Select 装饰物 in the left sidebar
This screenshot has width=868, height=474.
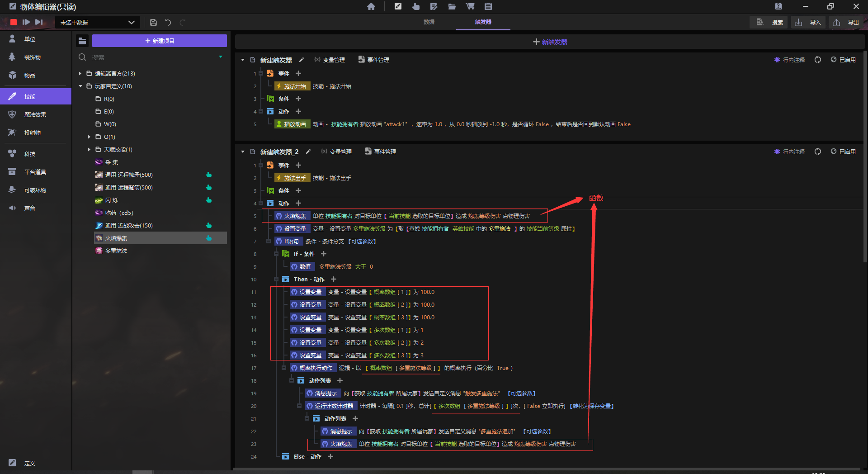coord(36,57)
